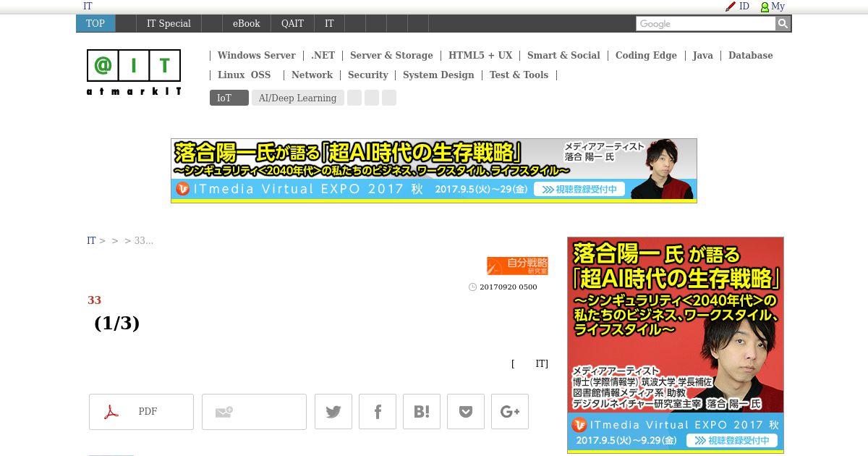Click the (1/3) page heading

pyautogui.click(x=116, y=323)
